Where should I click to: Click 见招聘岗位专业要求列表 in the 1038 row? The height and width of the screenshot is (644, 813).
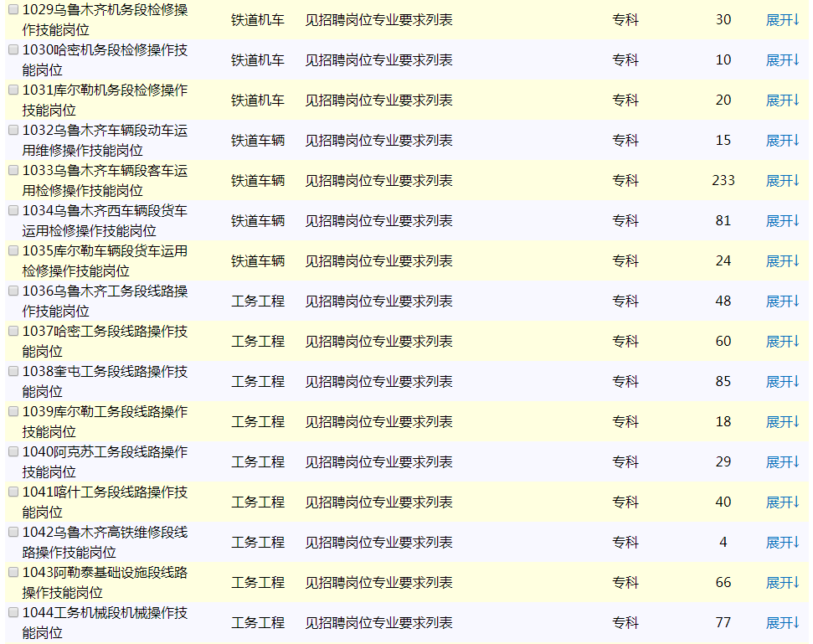378,382
